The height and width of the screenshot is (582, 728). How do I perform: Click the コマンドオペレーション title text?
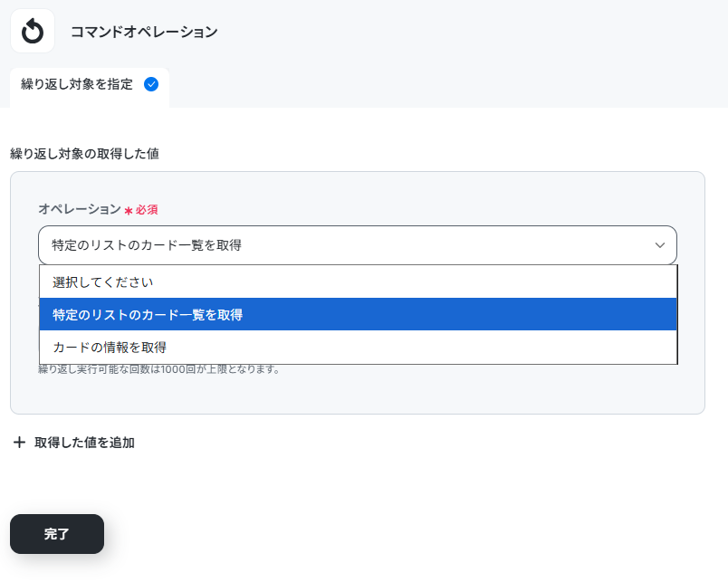(x=144, y=32)
